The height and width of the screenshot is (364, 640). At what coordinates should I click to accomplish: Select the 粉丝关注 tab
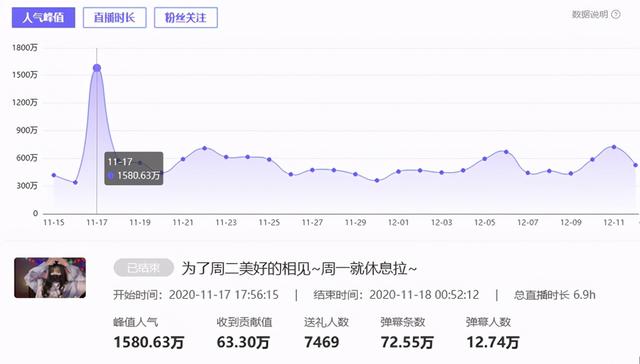coord(186,18)
